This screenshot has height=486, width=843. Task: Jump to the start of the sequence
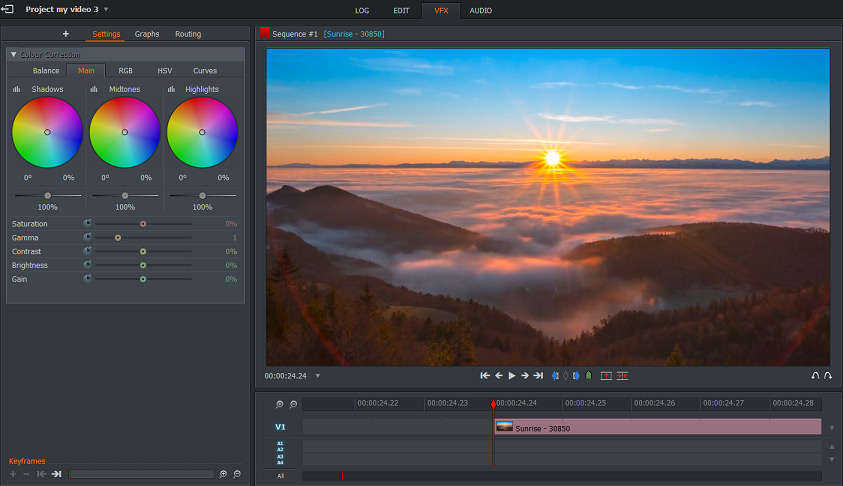485,375
